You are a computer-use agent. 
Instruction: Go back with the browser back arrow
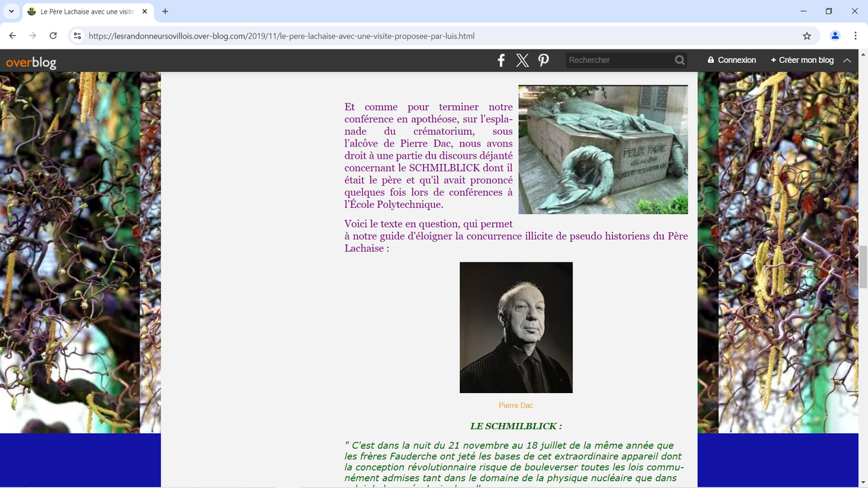point(12,36)
